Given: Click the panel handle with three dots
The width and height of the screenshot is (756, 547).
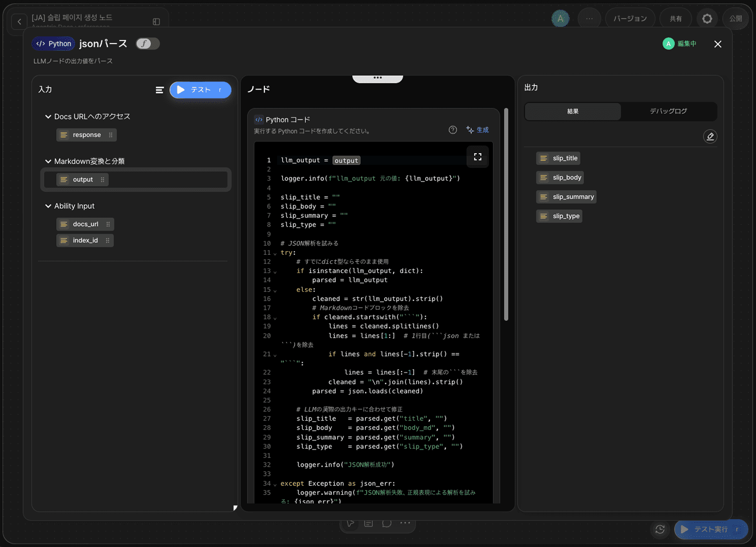Looking at the screenshot, I should (x=378, y=78).
